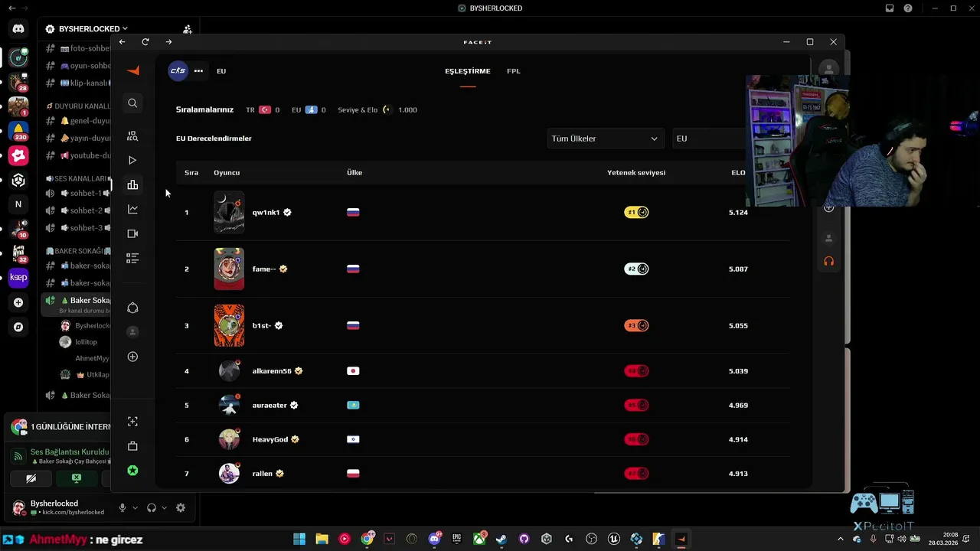Click the play triangle icon in FACEIT sidebar
Screen dimensions: 980x551
pos(132,161)
